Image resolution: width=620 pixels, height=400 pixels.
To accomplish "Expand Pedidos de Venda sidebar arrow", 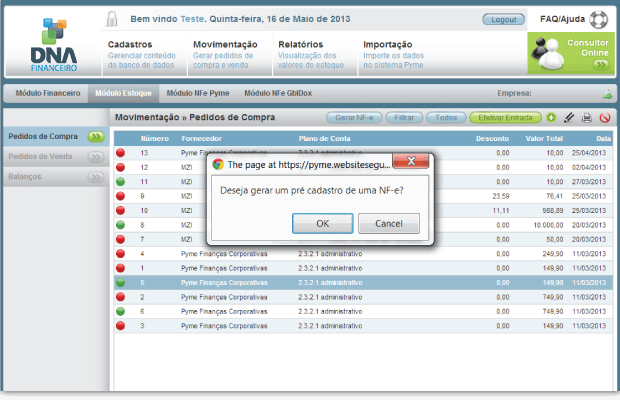I will [x=95, y=156].
